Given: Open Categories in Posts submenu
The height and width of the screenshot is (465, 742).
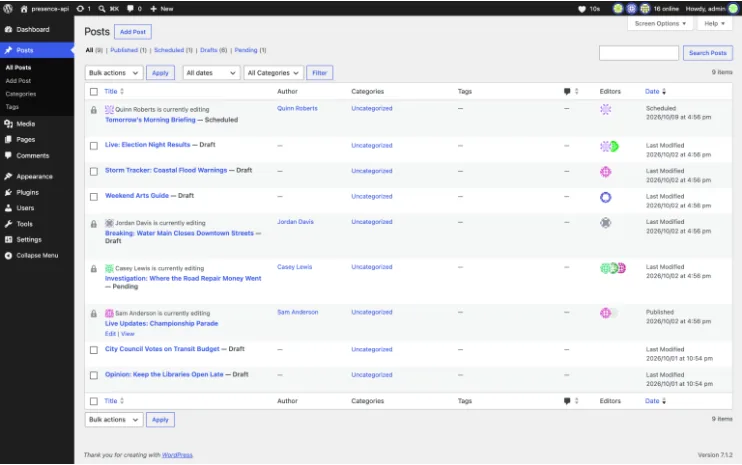Looking at the screenshot, I should [21, 94].
